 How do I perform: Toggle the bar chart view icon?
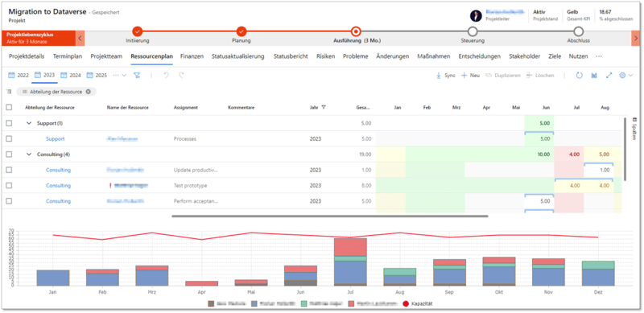click(x=594, y=76)
